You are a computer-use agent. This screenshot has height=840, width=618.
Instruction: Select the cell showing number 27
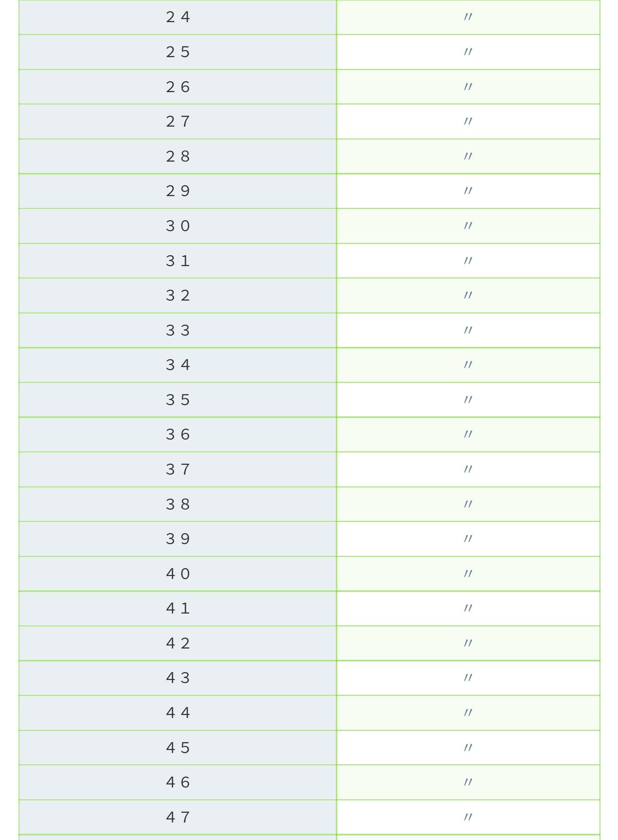178,121
